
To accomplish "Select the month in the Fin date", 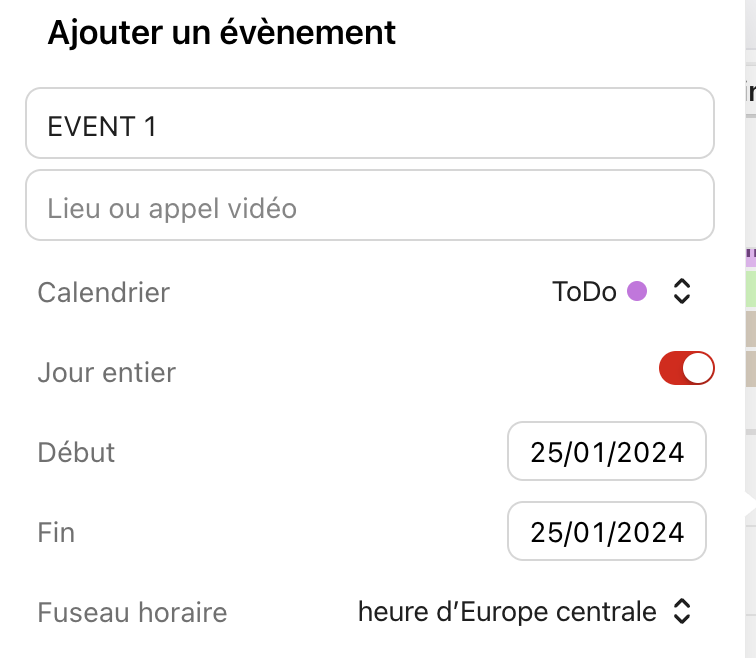I will (591, 532).
